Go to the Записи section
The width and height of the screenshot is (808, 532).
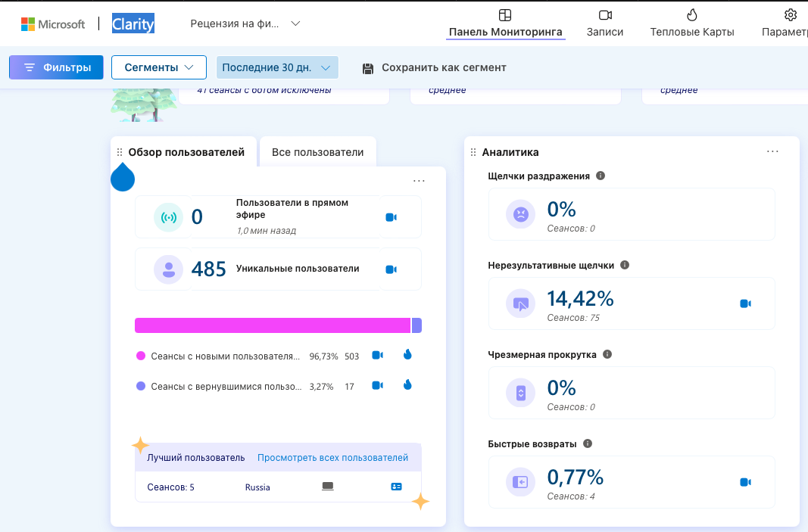(605, 23)
